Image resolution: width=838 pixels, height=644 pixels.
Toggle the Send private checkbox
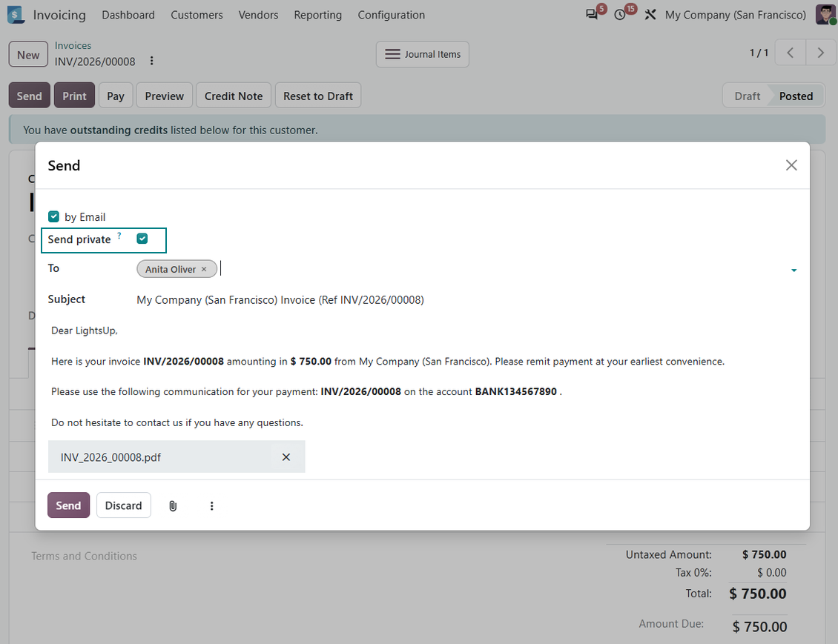click(142, 239)
